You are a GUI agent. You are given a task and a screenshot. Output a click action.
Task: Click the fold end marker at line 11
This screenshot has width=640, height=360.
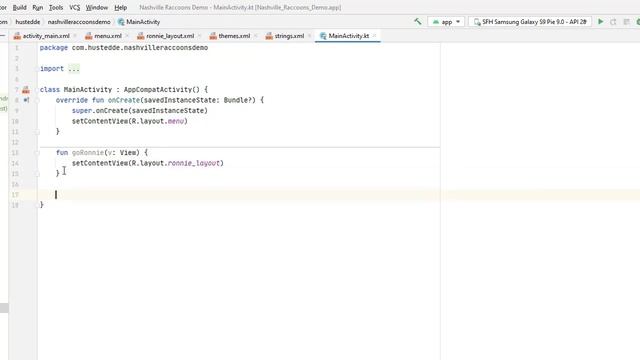[x=37, y=131]
